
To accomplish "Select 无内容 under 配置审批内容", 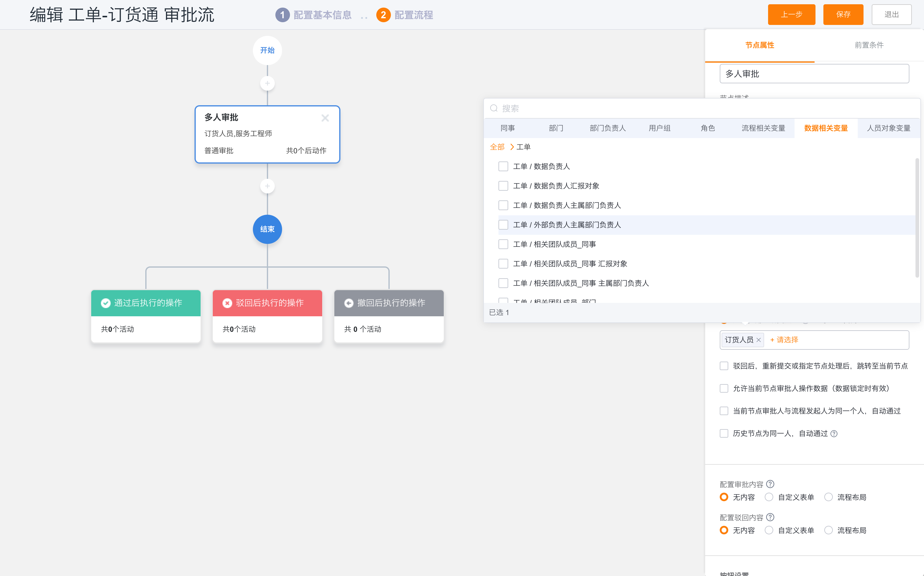I will (724, 497).
